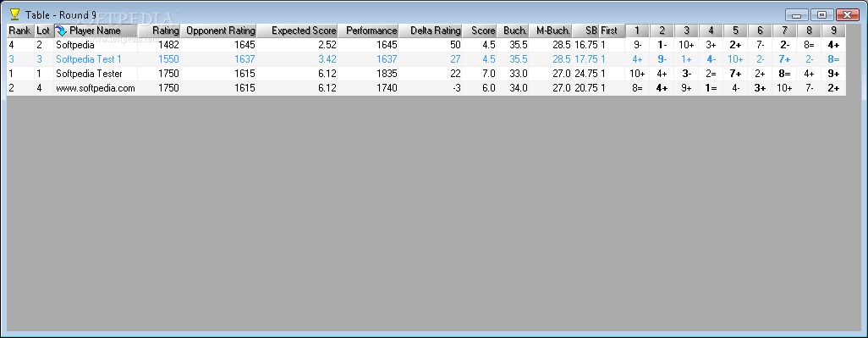This screenshot has height=338, width=868.
Task: Click Buch. value 33.0
Action: click(x=519, y=74)
